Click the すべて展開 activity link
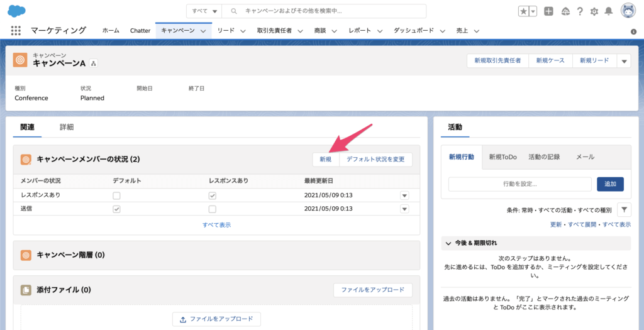Image resolution: width=644 pixels, height=330 pixels. 583,224
